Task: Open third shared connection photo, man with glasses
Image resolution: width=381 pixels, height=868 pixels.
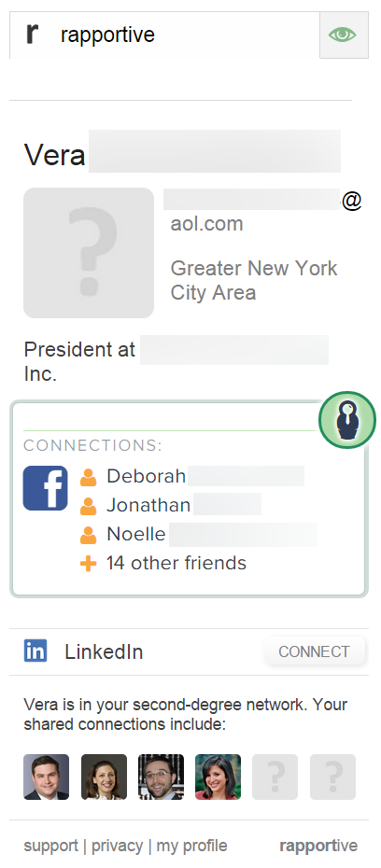Action: click(161, 777)
